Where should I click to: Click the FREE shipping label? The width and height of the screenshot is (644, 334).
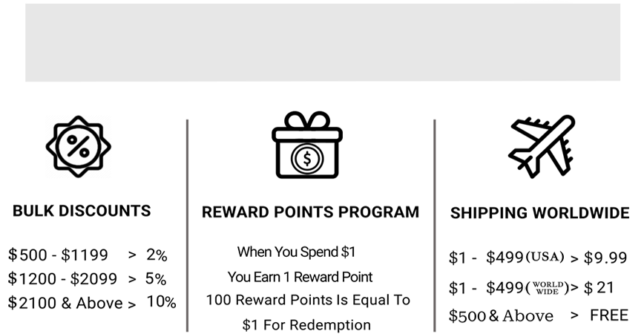(x=609, y=315)
